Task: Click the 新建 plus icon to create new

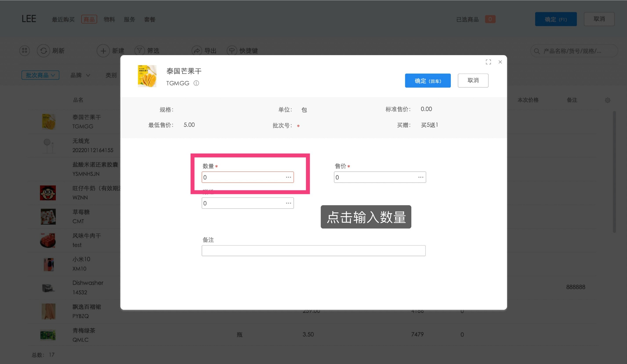Action: (x=103, y=50)
